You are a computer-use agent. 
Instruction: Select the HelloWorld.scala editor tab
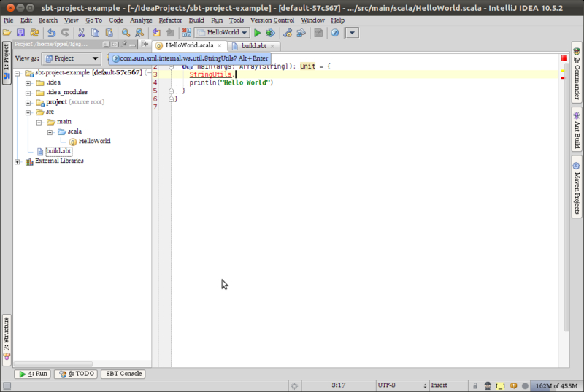coord(189,45)
